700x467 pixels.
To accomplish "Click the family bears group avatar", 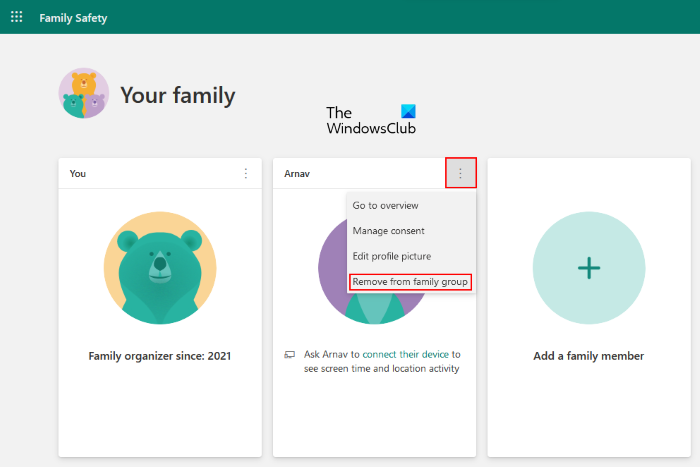I will tap(84, 94).
